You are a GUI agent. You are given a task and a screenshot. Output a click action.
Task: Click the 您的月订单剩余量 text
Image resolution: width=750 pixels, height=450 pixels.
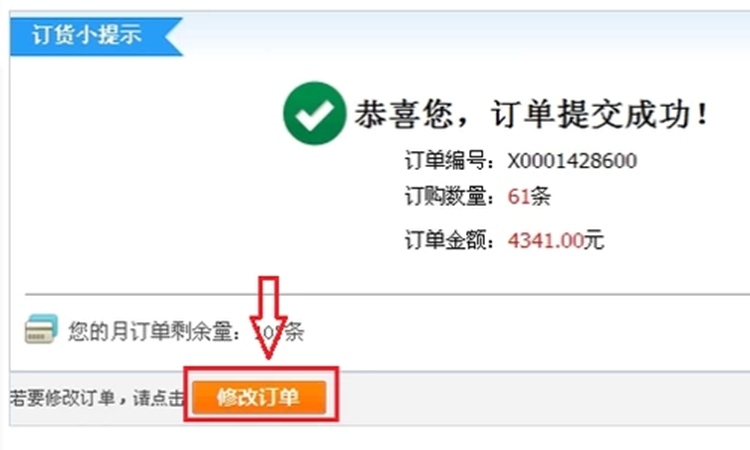click(x=154, y=331)
